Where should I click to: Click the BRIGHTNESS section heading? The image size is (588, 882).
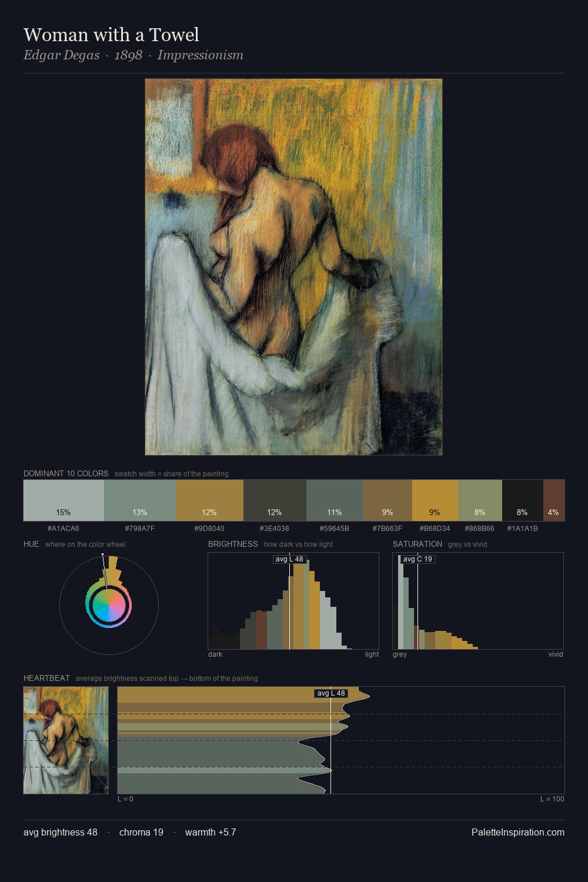[233, 544]
